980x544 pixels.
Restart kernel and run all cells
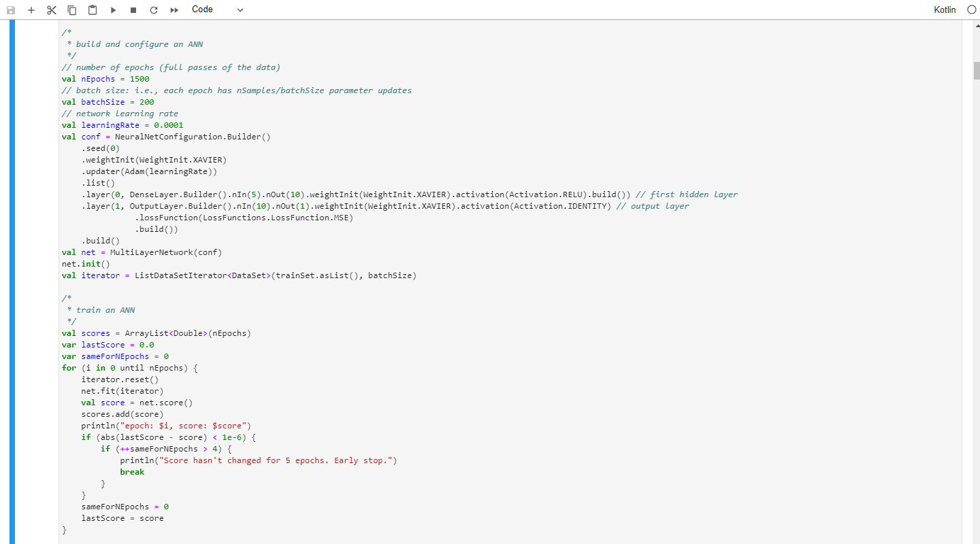coord(175,10)
